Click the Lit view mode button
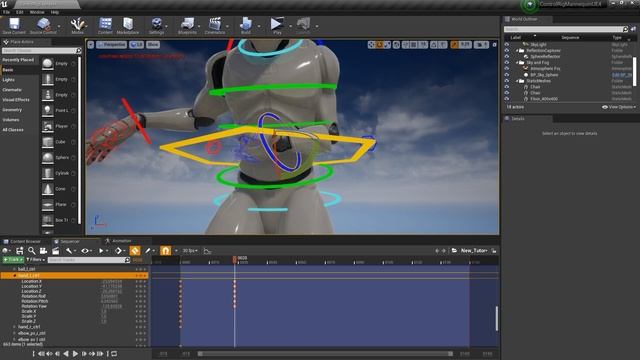Viewport: 640px width, 360px height. click(137, 45)
